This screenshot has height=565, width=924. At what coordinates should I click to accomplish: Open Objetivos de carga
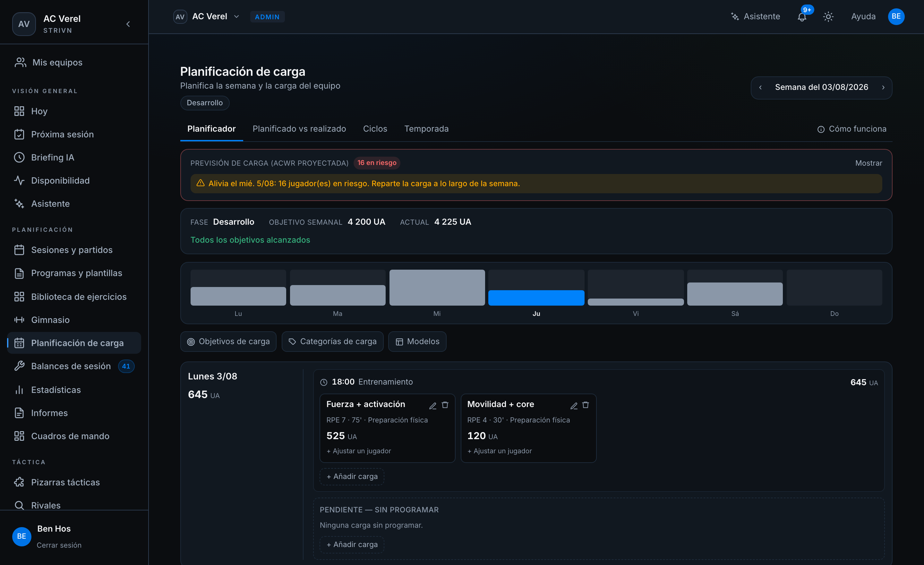click(x=228, y=341)
